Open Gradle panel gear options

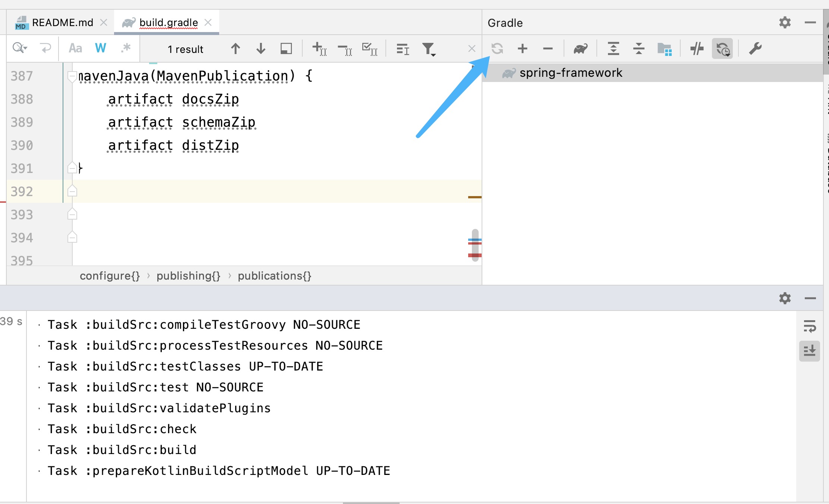(x=785, y=22)
